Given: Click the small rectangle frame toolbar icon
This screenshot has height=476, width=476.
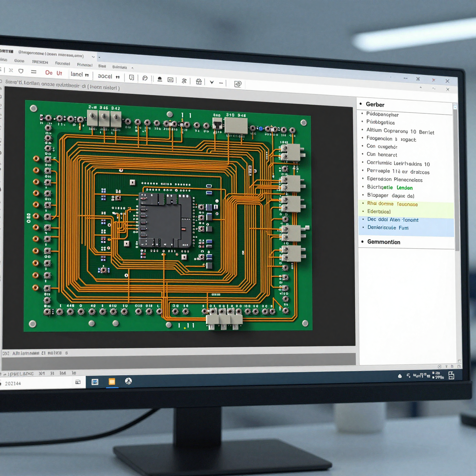Looking at the screenshot, I should pos(170,80).
